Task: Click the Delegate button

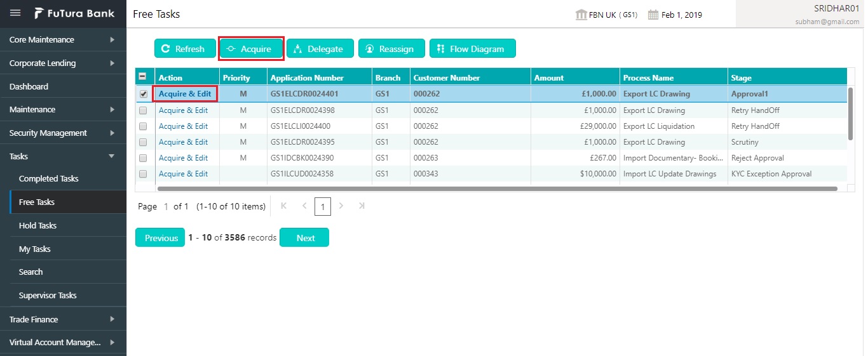Action: (x=320, y=49)
